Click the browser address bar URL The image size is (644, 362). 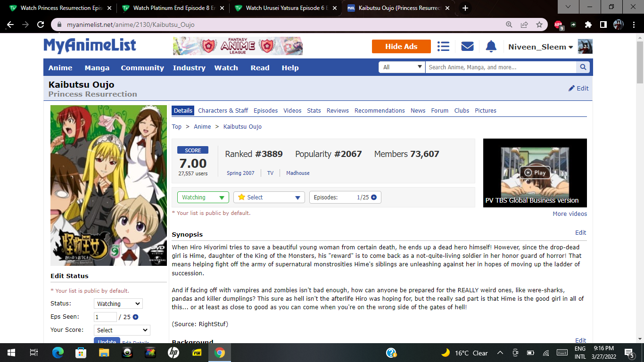[131, 25]
